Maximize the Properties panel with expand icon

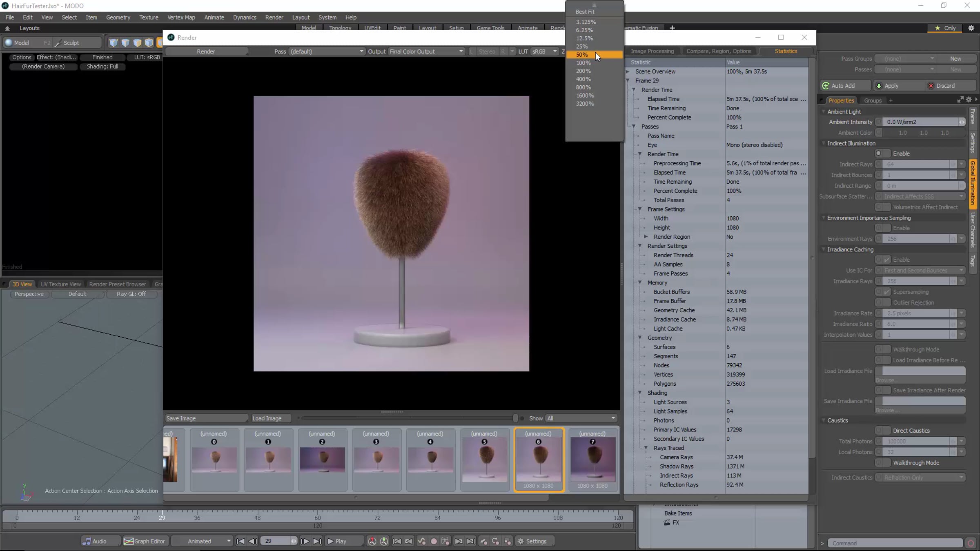coord(960,100)
